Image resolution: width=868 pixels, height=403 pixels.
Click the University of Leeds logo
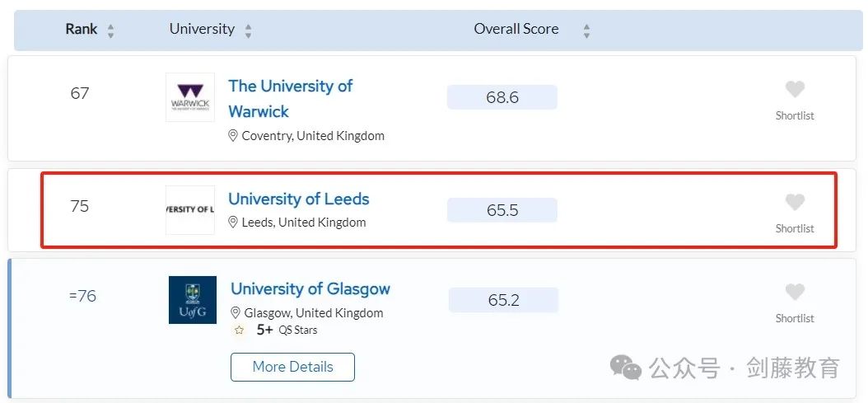190,209
